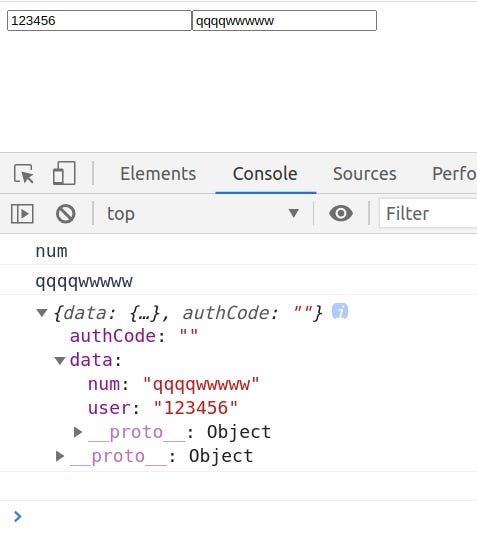Screen dimensions: 477x553
Task: Select the 'num' console log line
Action: coord(238,251)
